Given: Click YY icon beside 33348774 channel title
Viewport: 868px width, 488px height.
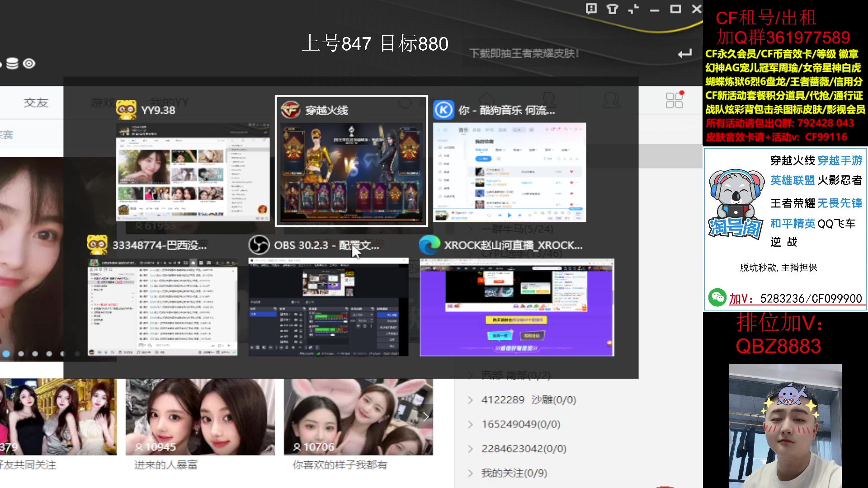Looking at the screenshot, I should 97,245.
